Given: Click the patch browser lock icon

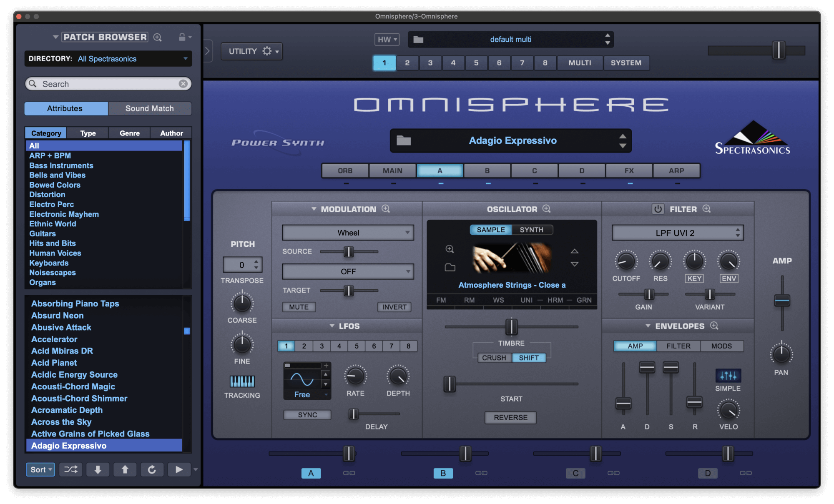Looking at the screenshot, I should (182, 37).
